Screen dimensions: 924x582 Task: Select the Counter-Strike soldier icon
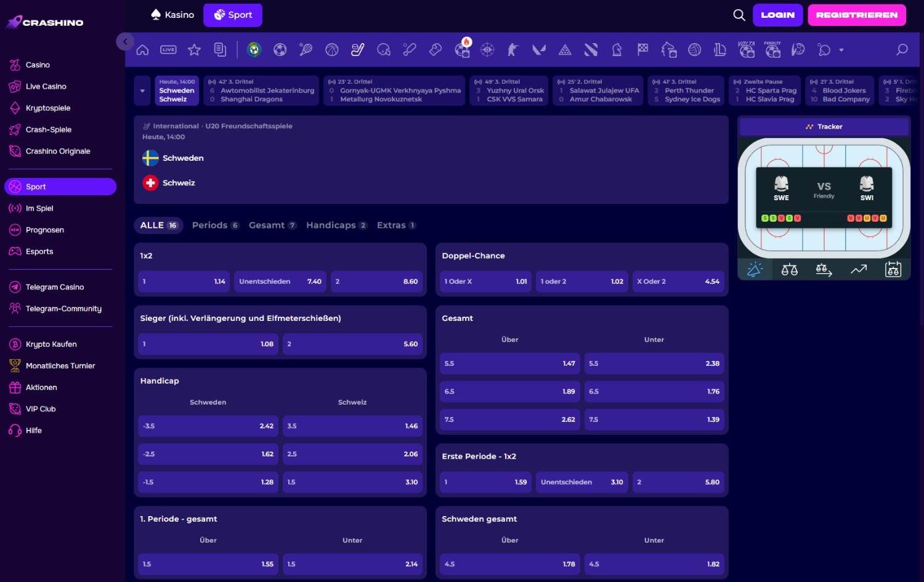513,50
